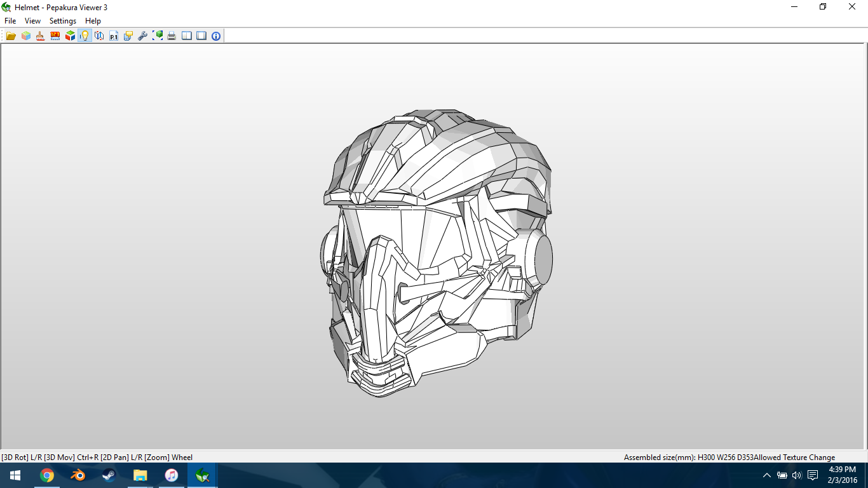This screenshot has height=488, width=868.
Task: Open a file with the folder icon
Action: coord(11,36)
